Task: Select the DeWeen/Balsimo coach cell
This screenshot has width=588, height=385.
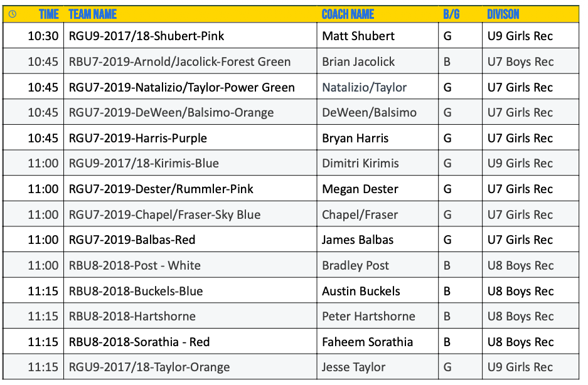Action: pyautogui.click(x=369, y=113)
